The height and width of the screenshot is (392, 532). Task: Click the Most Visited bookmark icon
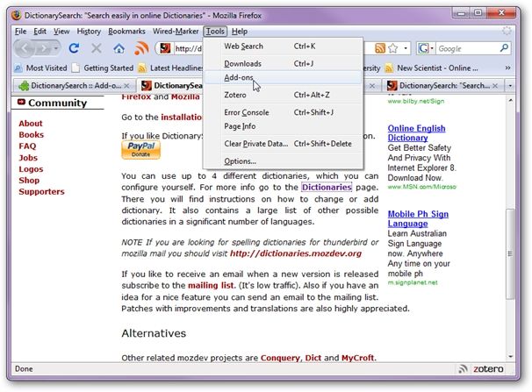18,68
